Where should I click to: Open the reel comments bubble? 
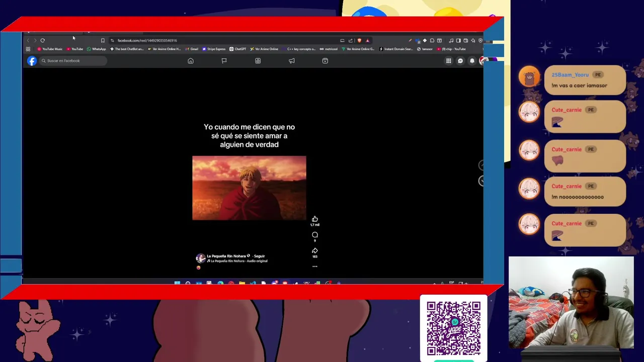[x=315, y=235]
